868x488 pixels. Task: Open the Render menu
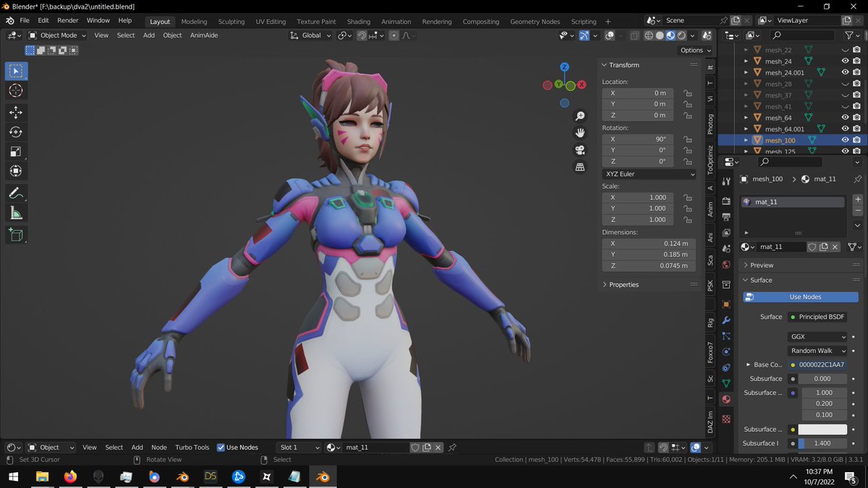click(x=68, y=20)
